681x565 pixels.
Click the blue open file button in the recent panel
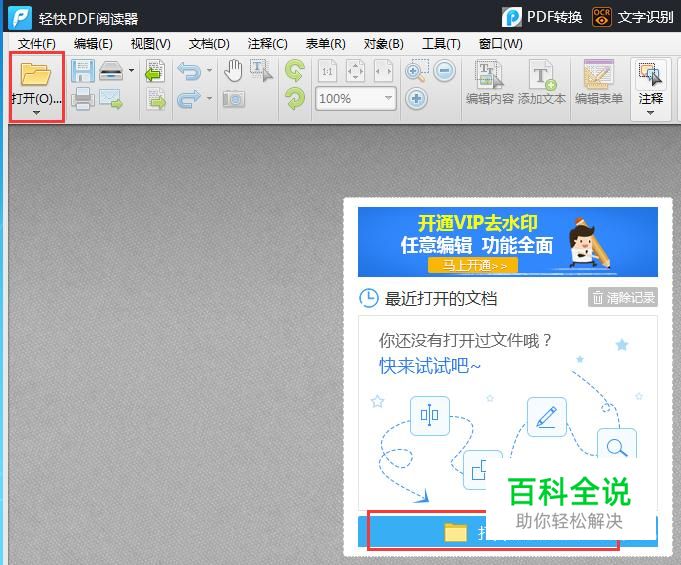[508, 531]
